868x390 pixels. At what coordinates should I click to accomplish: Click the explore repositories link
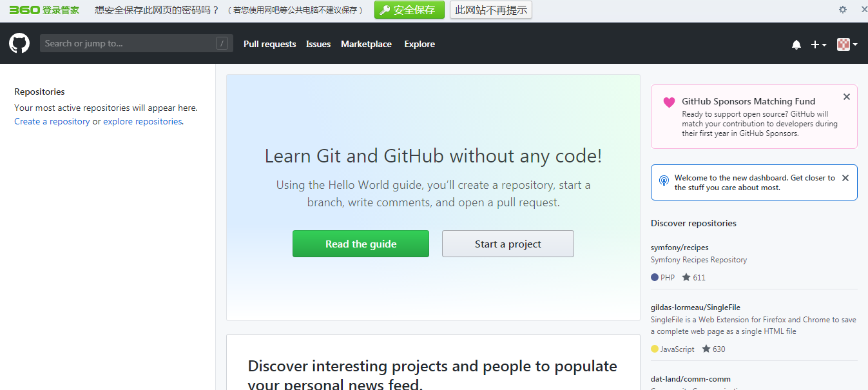click(142, 121)
